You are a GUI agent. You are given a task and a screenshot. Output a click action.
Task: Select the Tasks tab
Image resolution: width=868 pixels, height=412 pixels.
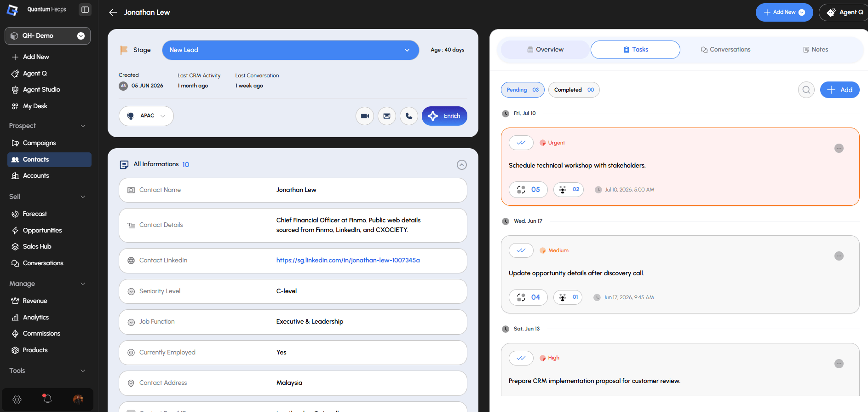[x=635, y=50]
